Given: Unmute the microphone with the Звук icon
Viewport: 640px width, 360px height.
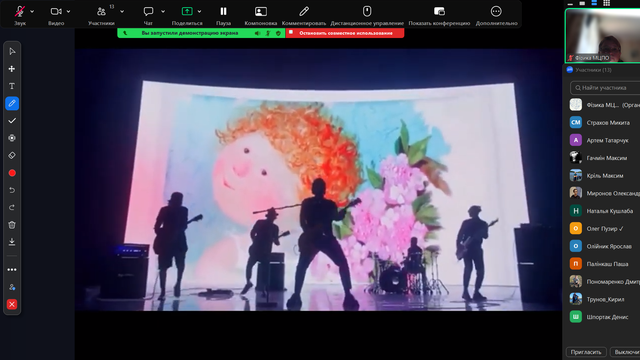Looking at the screenshot, I should (x=19, y=11).
